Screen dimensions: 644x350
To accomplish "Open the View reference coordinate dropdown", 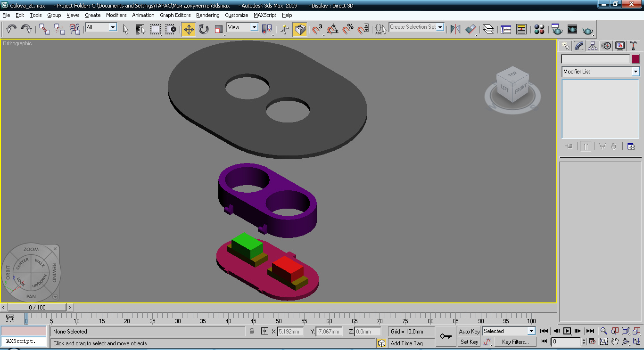I will (x=254, y=27).
